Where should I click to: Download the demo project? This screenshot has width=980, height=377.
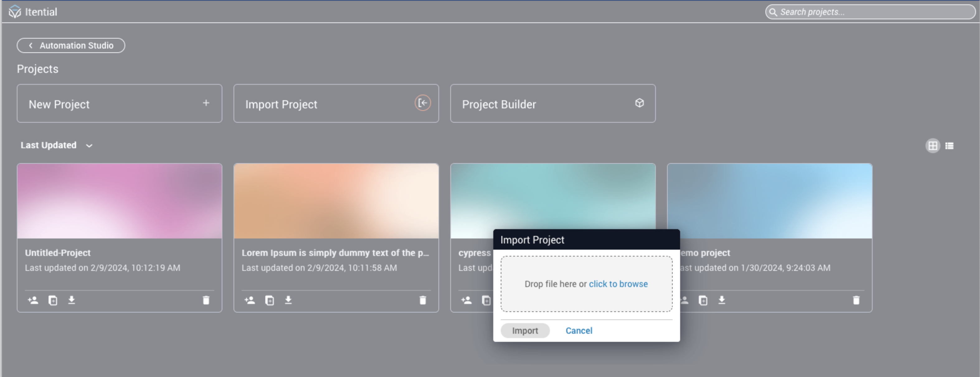click(721, 300)
